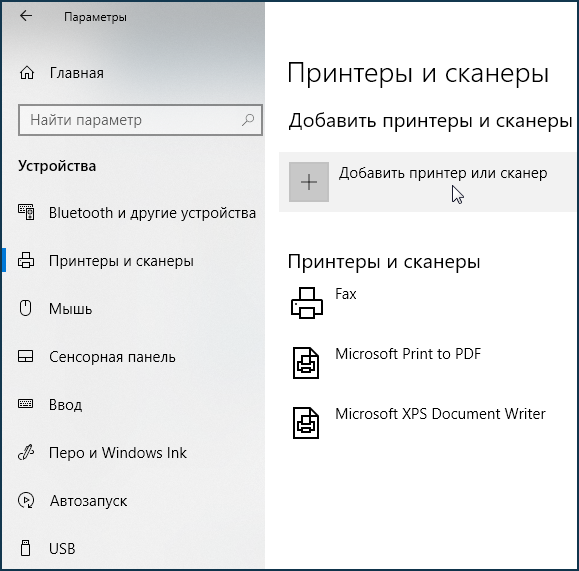Image resolution: width=579 pixels, height=571 pixels.
Task: Click the plus icon to add printer
Action: pos(309,182)
